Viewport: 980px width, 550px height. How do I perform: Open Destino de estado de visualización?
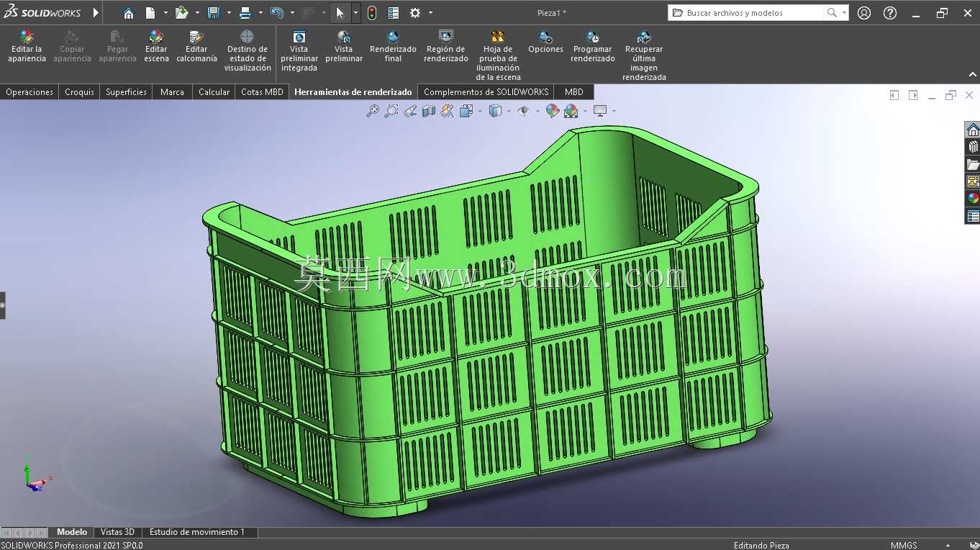tap(247, 50)
